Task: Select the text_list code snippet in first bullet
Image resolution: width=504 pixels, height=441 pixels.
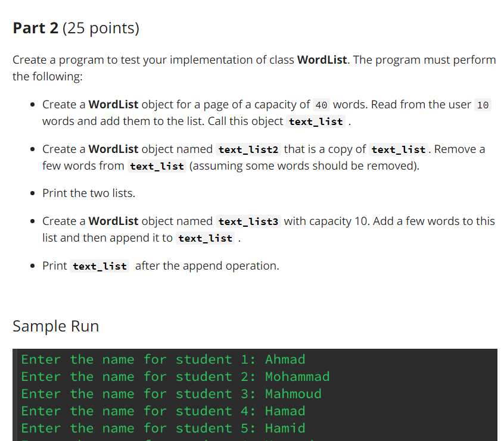Action: tap(315, 122)
